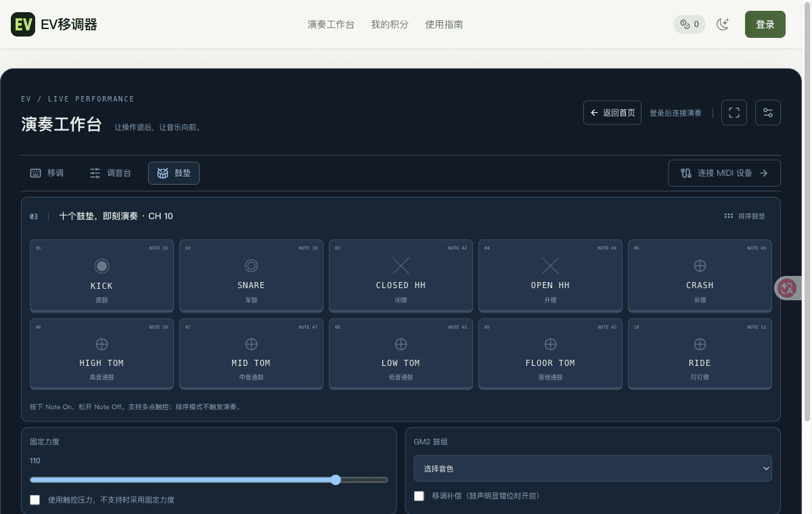Click the floating translate icon
This screenshot has width=812, height=514.
pos(788,288)
